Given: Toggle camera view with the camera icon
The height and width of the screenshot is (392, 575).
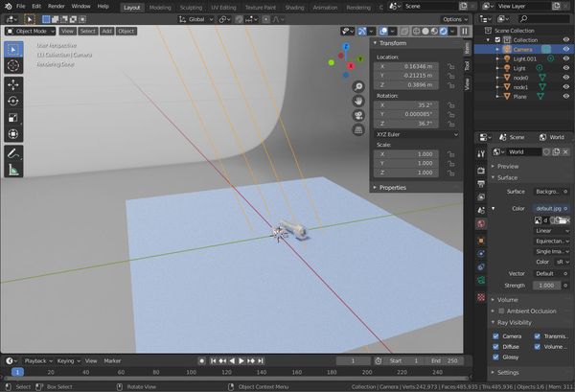Looking at the screenshot, I should click(358, 116).
